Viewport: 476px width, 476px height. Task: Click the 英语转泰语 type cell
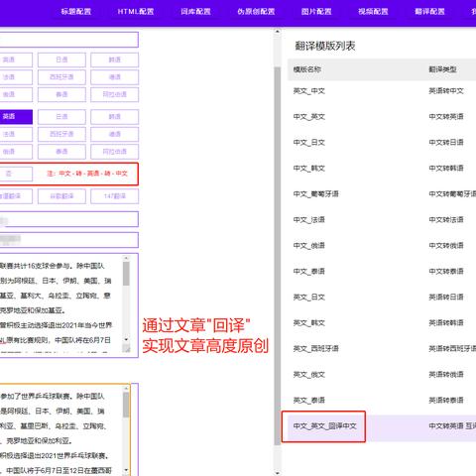446,401
